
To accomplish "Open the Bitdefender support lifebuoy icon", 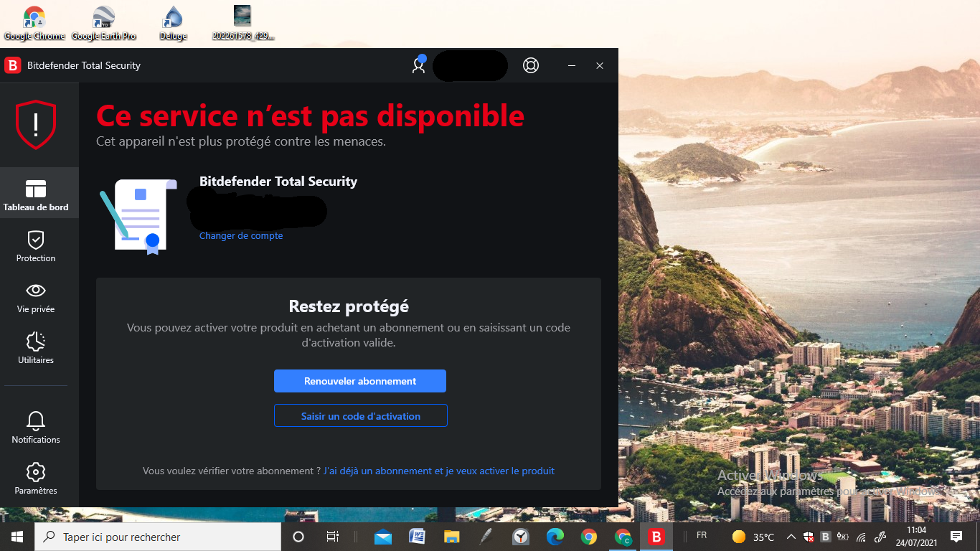I will click(x=531, y=65).
